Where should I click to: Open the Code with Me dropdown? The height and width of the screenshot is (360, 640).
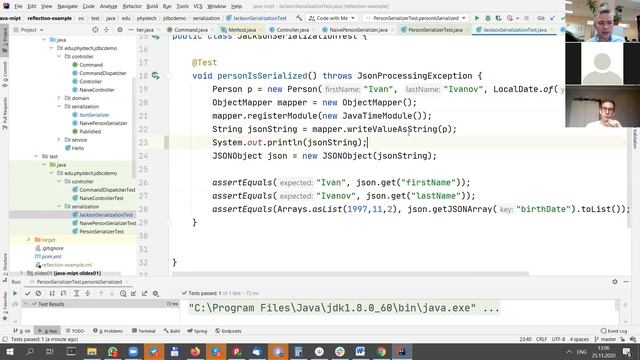click(332, 18)
